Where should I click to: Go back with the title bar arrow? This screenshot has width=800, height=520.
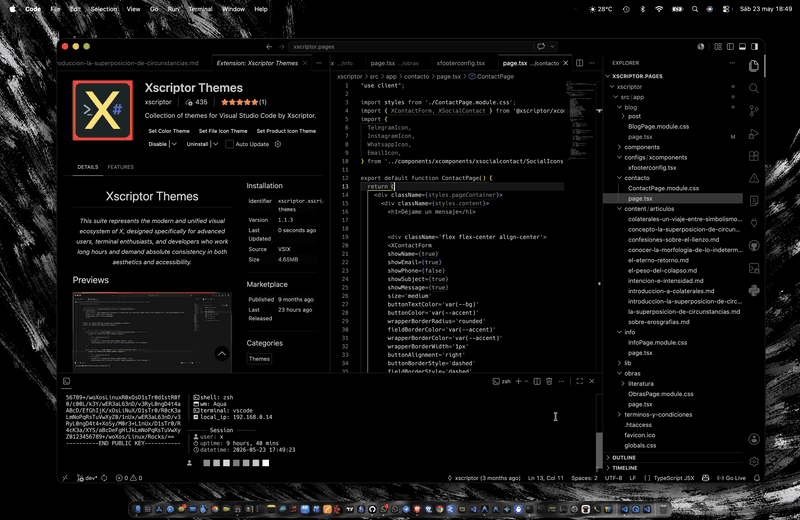pos(269,46)
